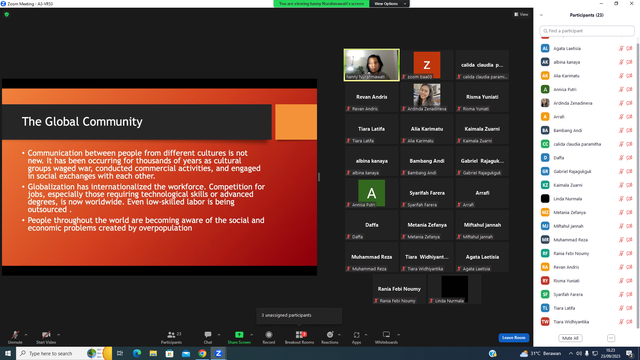Click the Leave Room button
This screenshot has width=640, height=360.
(x=513, y=338)
